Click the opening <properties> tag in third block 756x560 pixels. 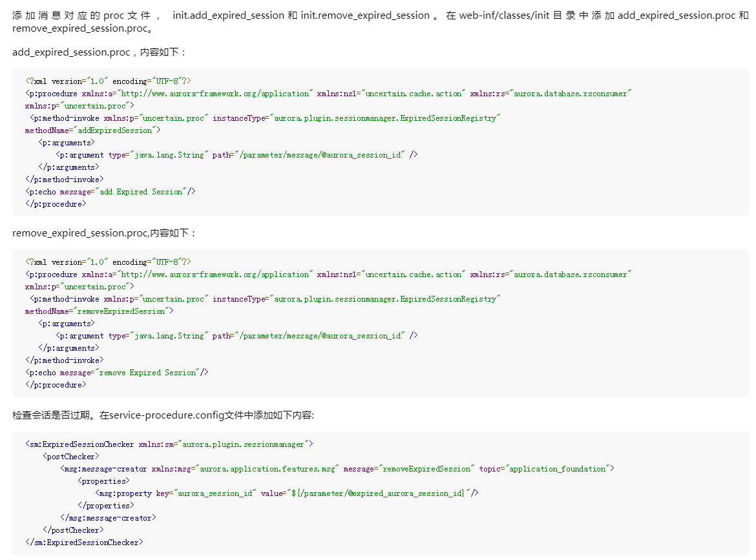[x=103, y=481]
